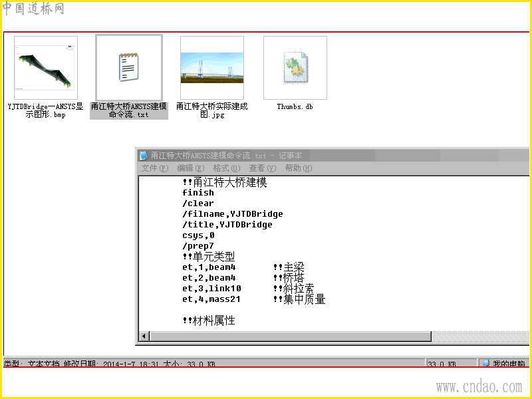Click the line /filname,YJTDBridge in Notepad
This screenshot has height=399, width=532.
click(233, 213)
